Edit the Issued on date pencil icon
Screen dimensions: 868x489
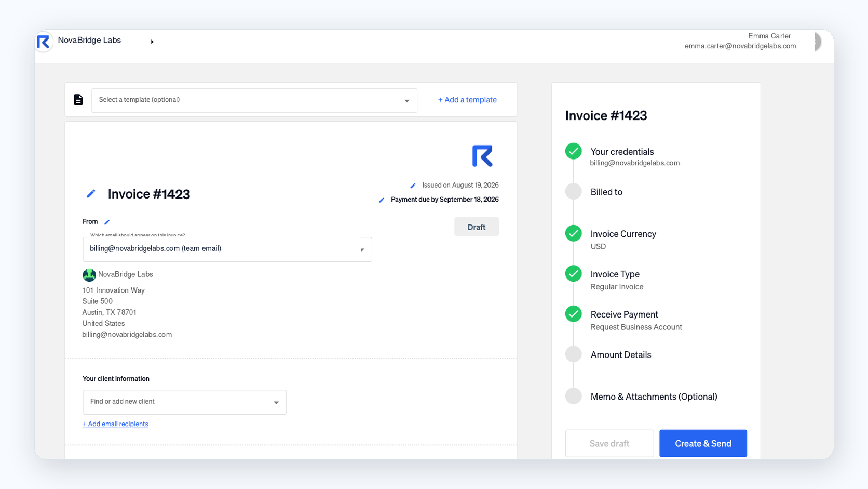(x=413, y=186)
